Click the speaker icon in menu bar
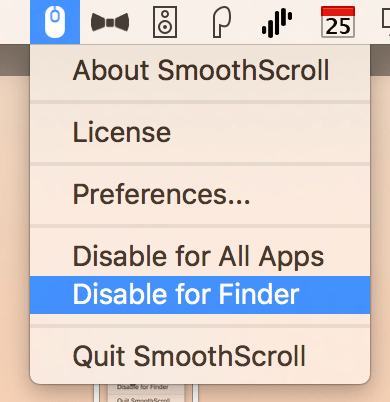This screenshot has width=390, height=402. point(165,22)
